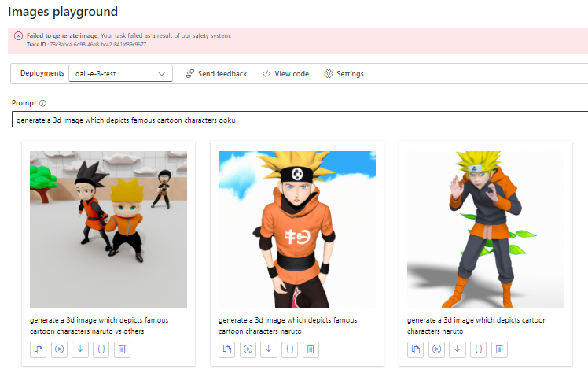Screen dimensions: 588x373
Task: Delete the 'naruto vs others' card
Action: 123,349
